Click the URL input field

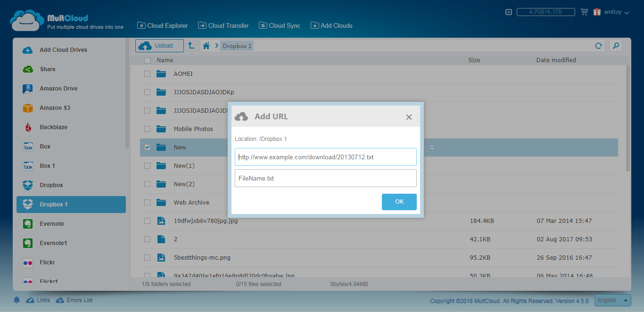tap(326, 157)
